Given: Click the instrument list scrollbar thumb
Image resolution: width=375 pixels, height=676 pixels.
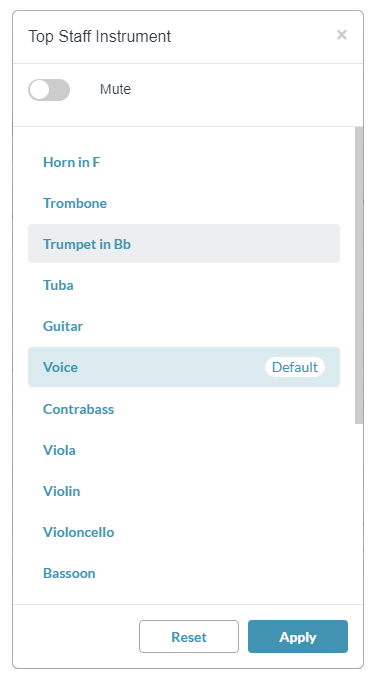Looking at the screenshot, I should pyautogui.click(x=359, y=275).
